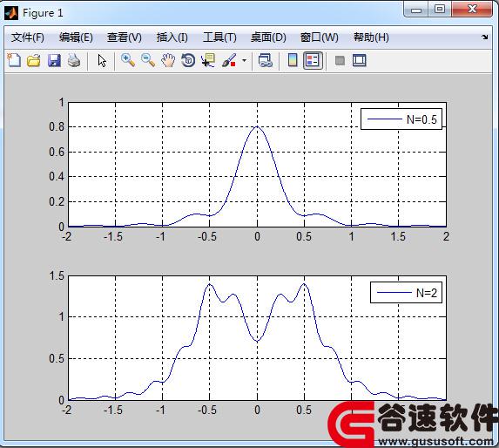Enable the Pan hand tool
The height and width of the screenshot is (448, 499).
point(168,60)
